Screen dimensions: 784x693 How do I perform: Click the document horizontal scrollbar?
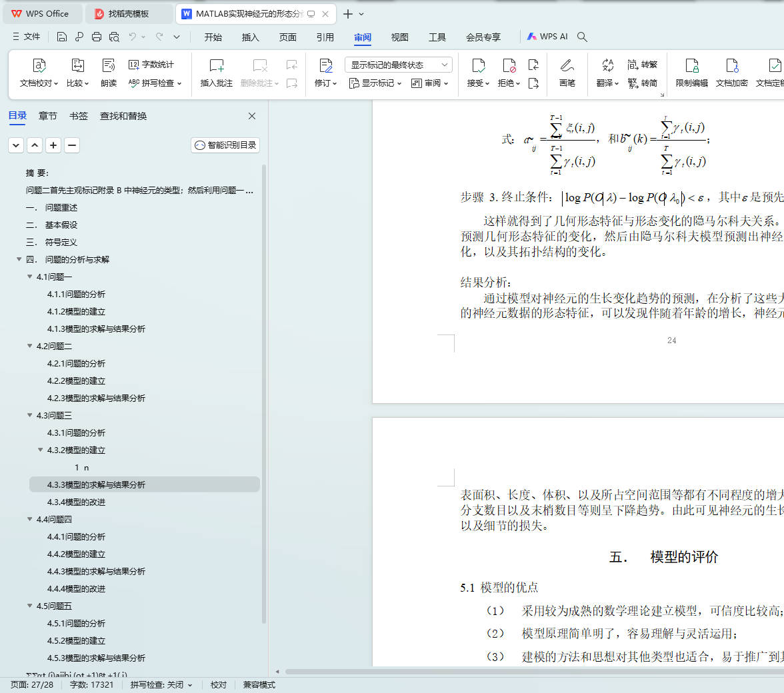(534, 672)
